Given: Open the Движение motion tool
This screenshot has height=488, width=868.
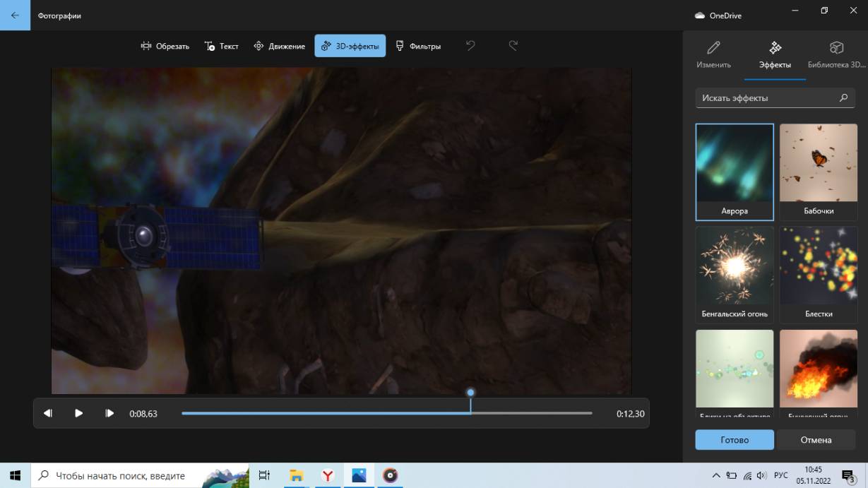Looking at the screenshot, I should (280, 46).
